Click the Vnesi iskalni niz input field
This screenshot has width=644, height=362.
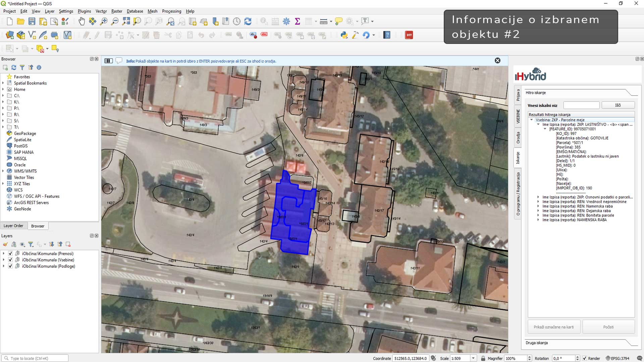point(581,105)
